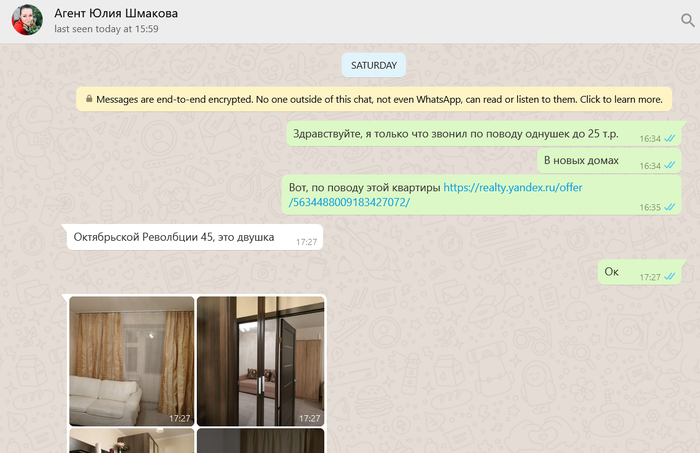
Task: Click the lock icon in encryption notice
Action: (89, 99)
